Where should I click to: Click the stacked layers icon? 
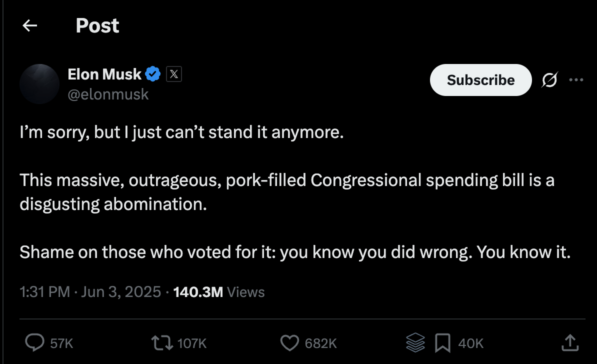(415, 342)
